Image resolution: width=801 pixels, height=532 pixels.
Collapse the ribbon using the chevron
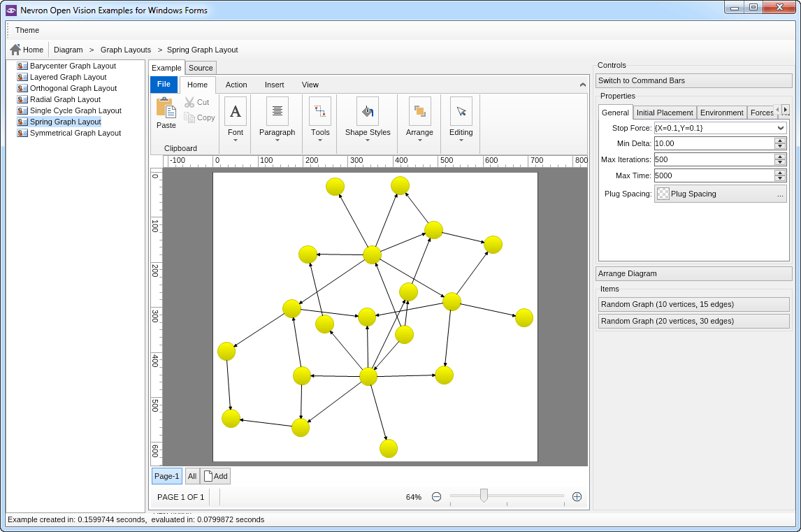(x=583, y=85)
